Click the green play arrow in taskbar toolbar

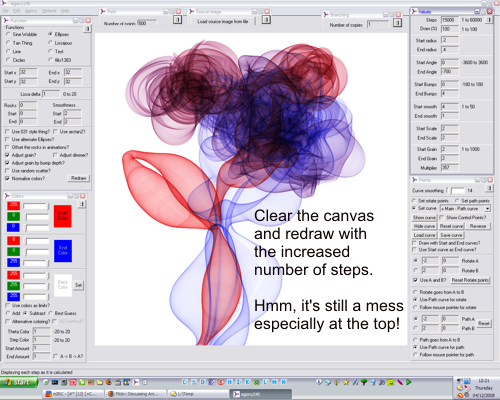point(409,382)
